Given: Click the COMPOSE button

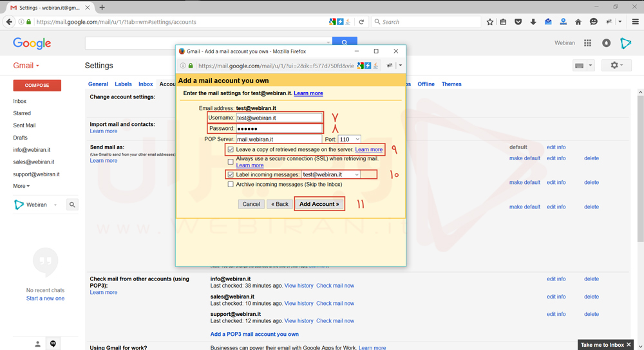Looking at the screenshot, I should click(37, 86).
